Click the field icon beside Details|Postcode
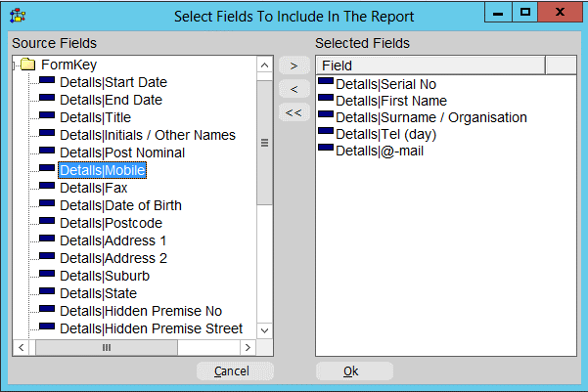The width and height of the screenshot is (588, 392). click(46, 223)
